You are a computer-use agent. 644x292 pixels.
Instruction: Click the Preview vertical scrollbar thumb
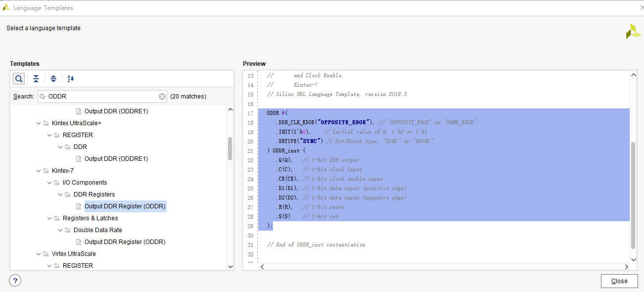[633, 195]
